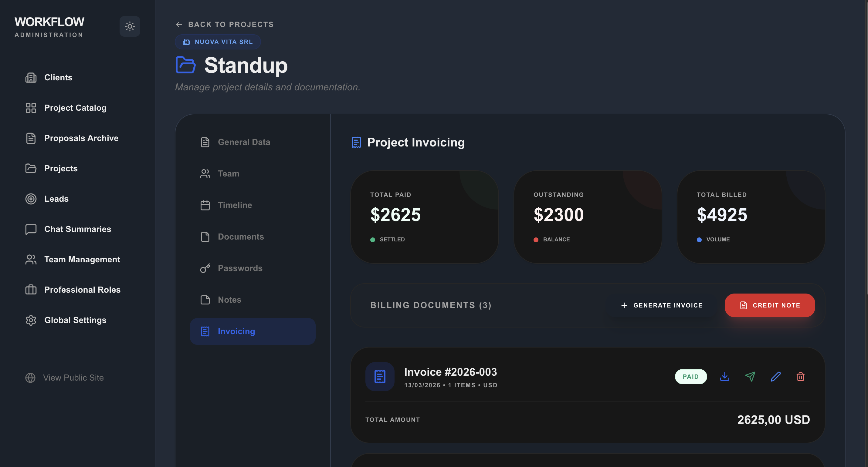Edit Invoice #2026-003 with pencil icon
The image size is (868, 467).
point(775,376)
